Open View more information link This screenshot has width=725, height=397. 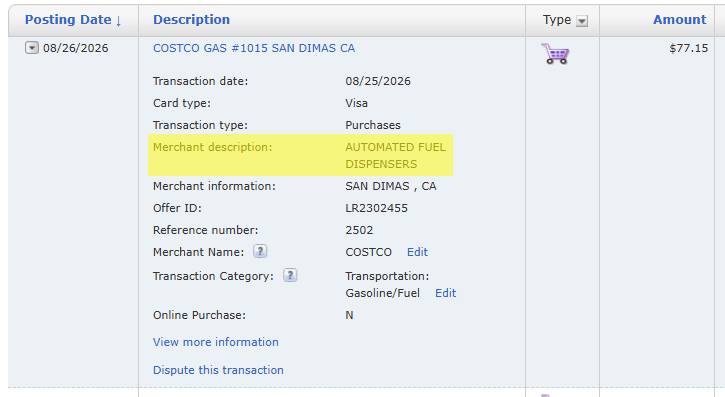tap(216, 342)
